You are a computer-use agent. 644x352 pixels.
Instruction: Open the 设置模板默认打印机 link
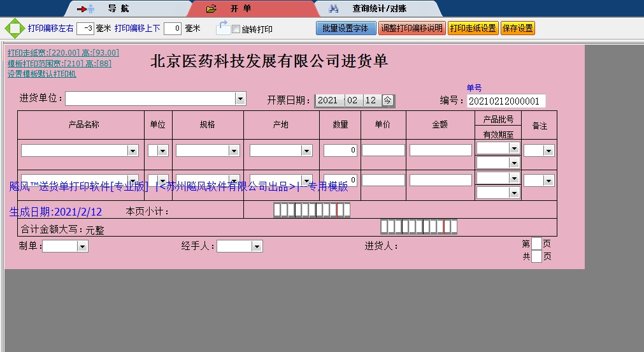click(42, 74)
